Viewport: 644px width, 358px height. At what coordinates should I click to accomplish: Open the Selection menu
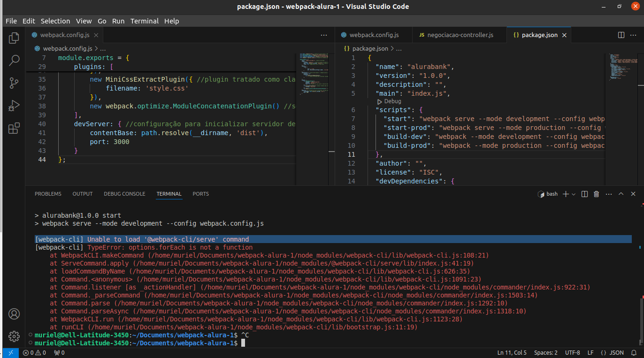pyautogui.click(x=55, y=21)
